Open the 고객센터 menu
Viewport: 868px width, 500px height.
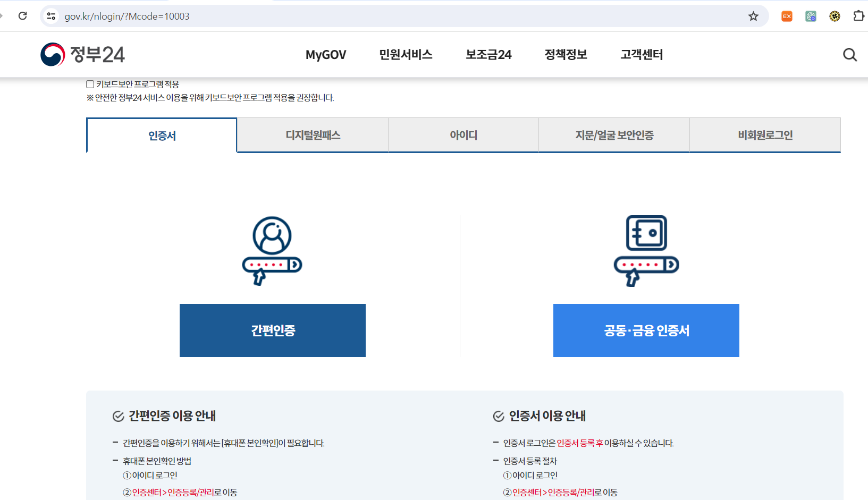641,55
